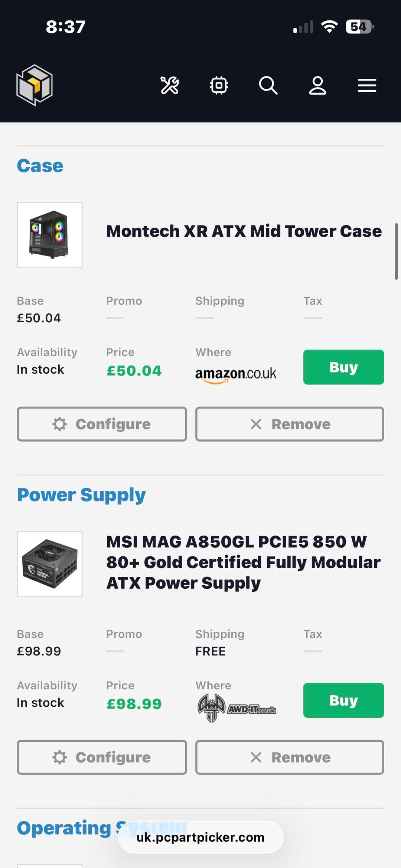Open Montech XR ATX Mid Tower Case link

244,231
